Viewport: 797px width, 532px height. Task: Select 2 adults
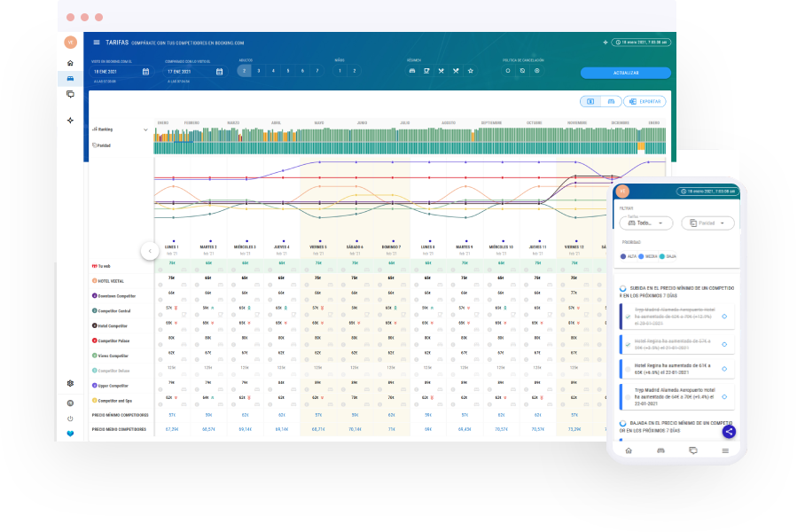pos(244,71)
